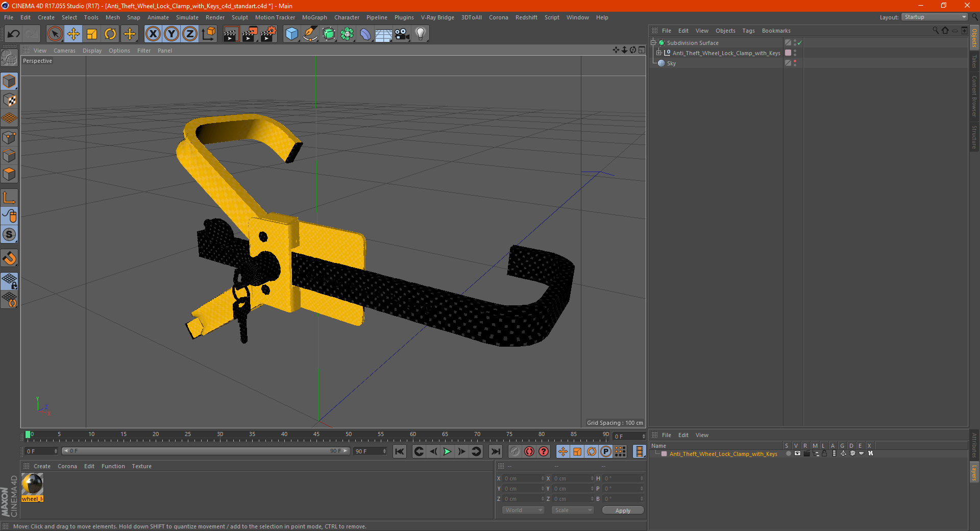The image size is (980, 531).
Task: Open Layout Startup dropdown
Action: (935, 17)
